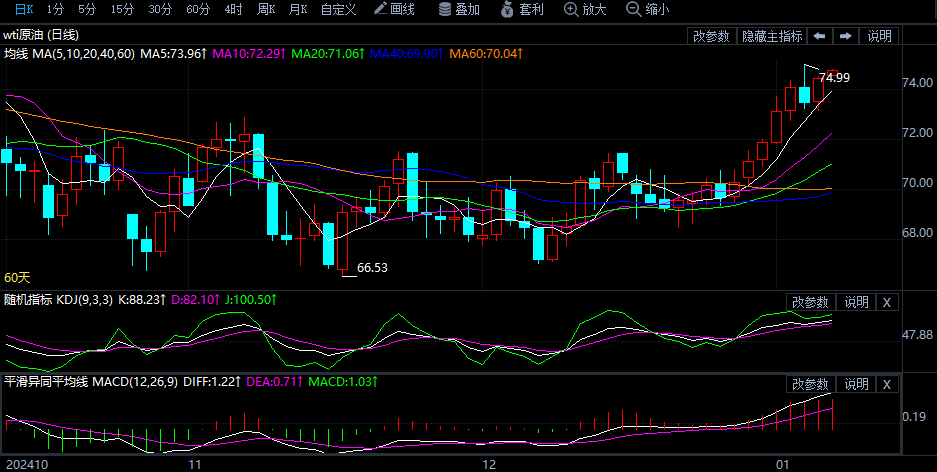The height and width of the screenshot is (472, 937).
Task: Select the 15-minute (15分) period
Action: click(x=122, y=10)
